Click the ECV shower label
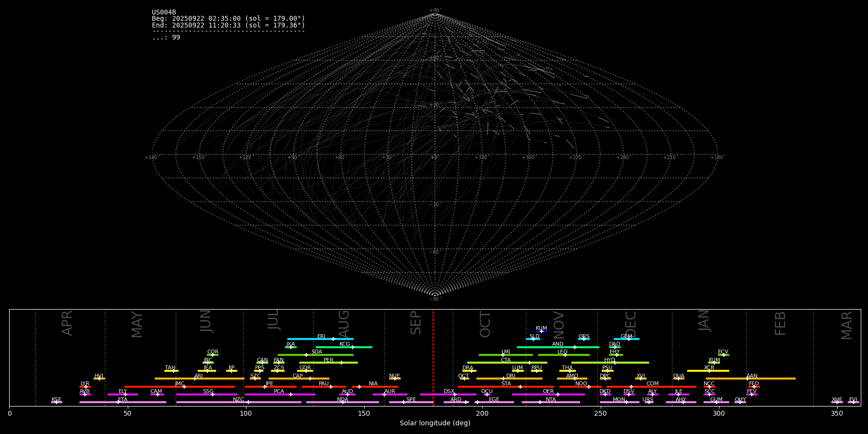The width and height of the screenshot is (868, 434). (723, 352)
